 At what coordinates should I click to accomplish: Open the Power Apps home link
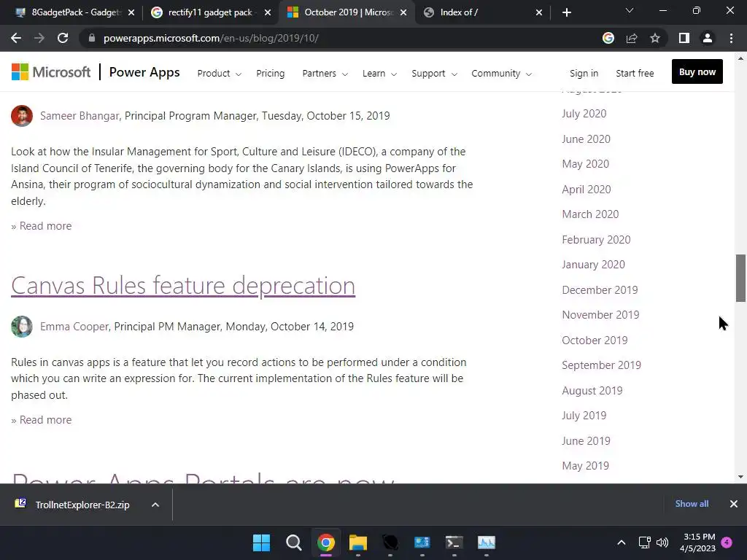point(144,72)
